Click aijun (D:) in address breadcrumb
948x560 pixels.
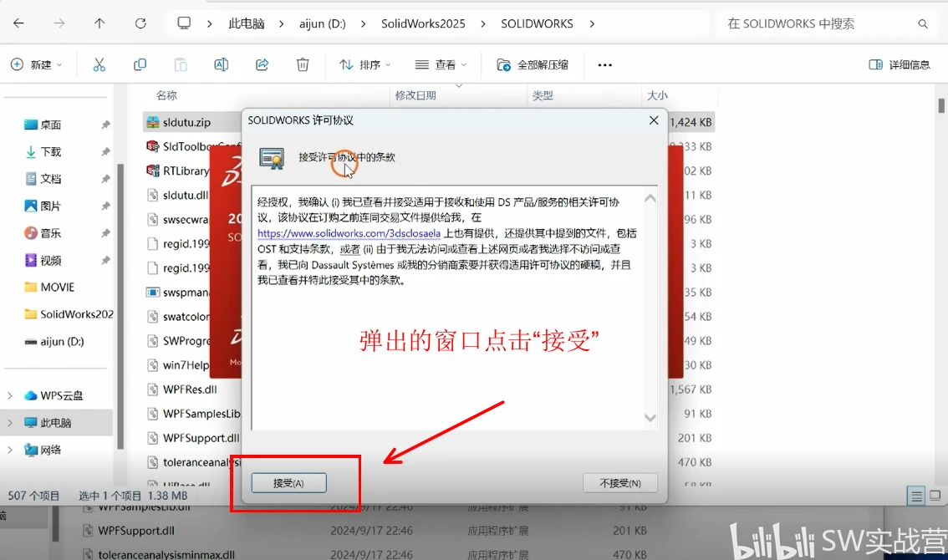[322, 23]
